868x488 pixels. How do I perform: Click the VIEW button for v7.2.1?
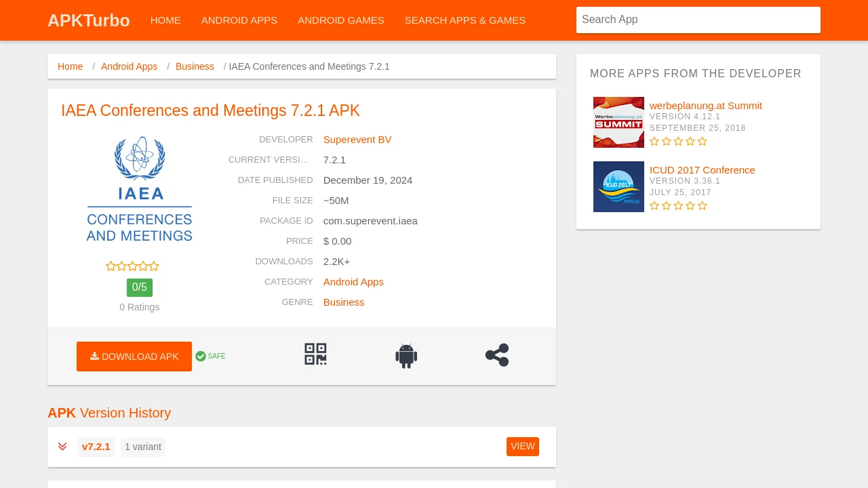523,447
